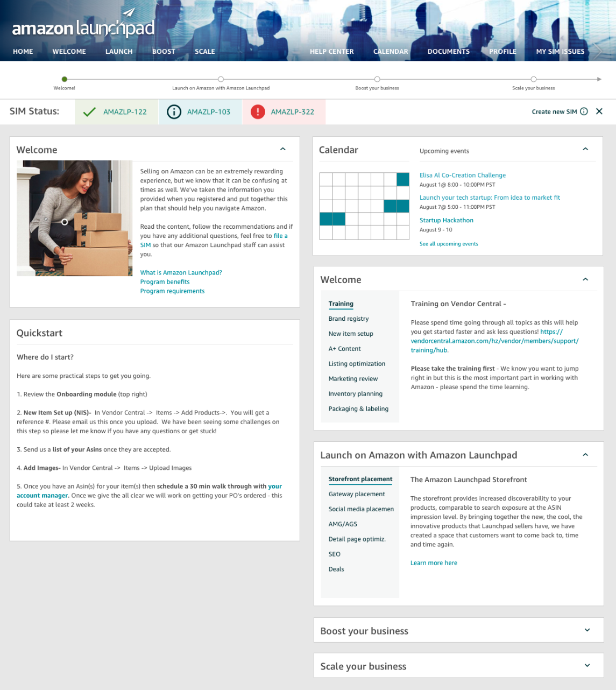
Task: Dismiss the SIM Status bar with the X
Action: pyautogui.click(x=599, y=111)
